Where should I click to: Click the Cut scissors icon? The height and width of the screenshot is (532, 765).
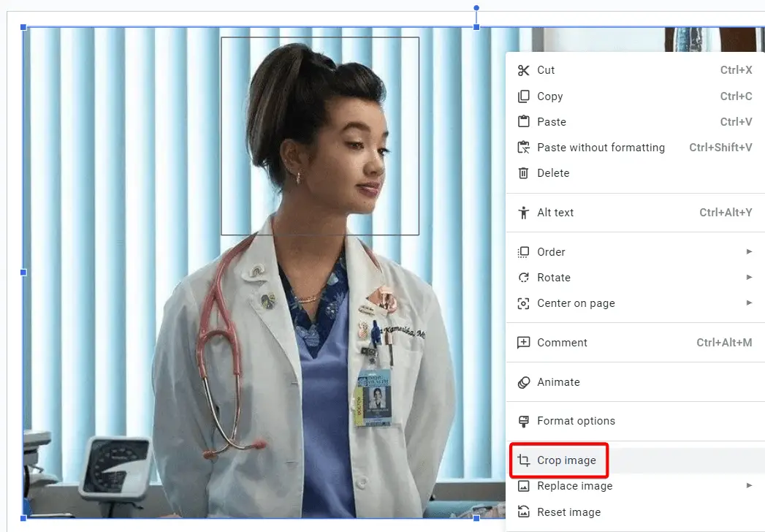click(523, 70)
